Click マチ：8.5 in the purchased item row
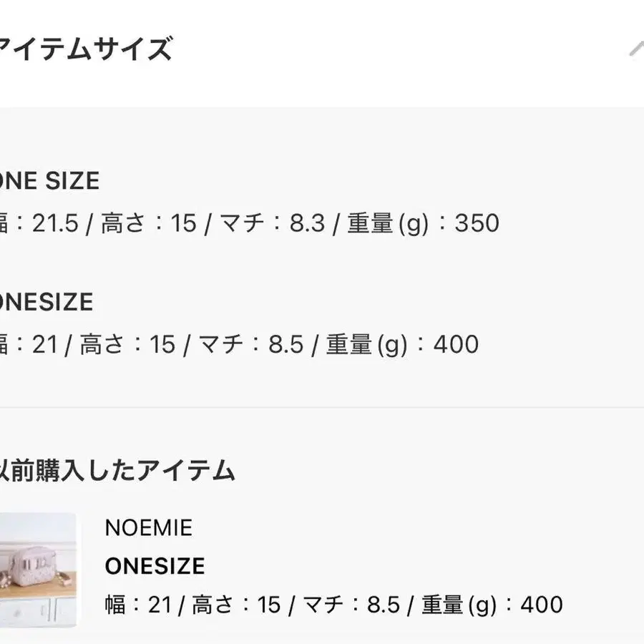The image size is (644, 644). coord(351,605)
